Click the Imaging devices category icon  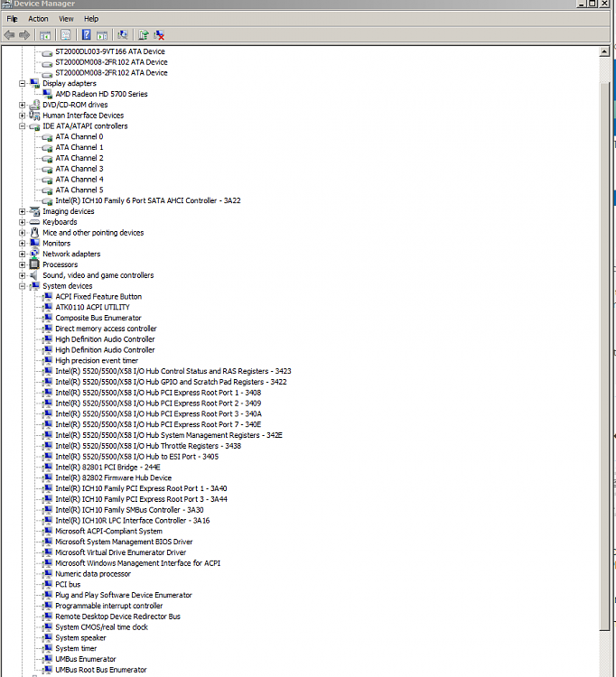coord(34,211)
